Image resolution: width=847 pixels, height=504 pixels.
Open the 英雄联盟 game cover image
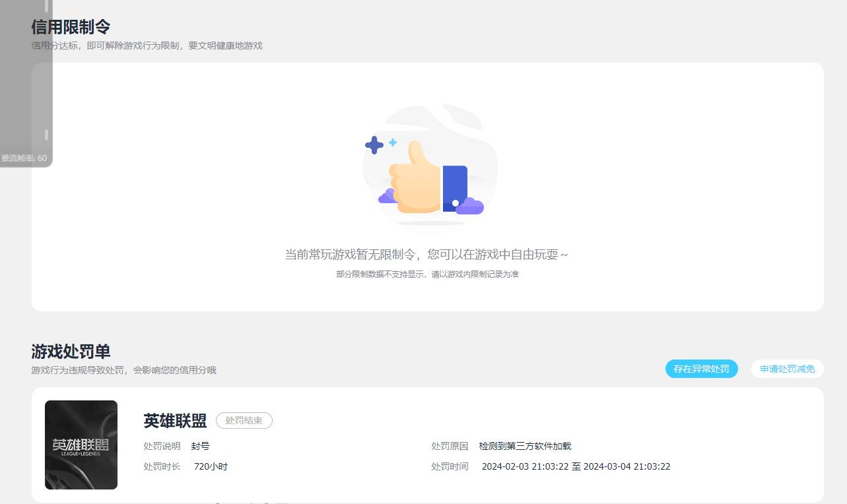point(81,444)
